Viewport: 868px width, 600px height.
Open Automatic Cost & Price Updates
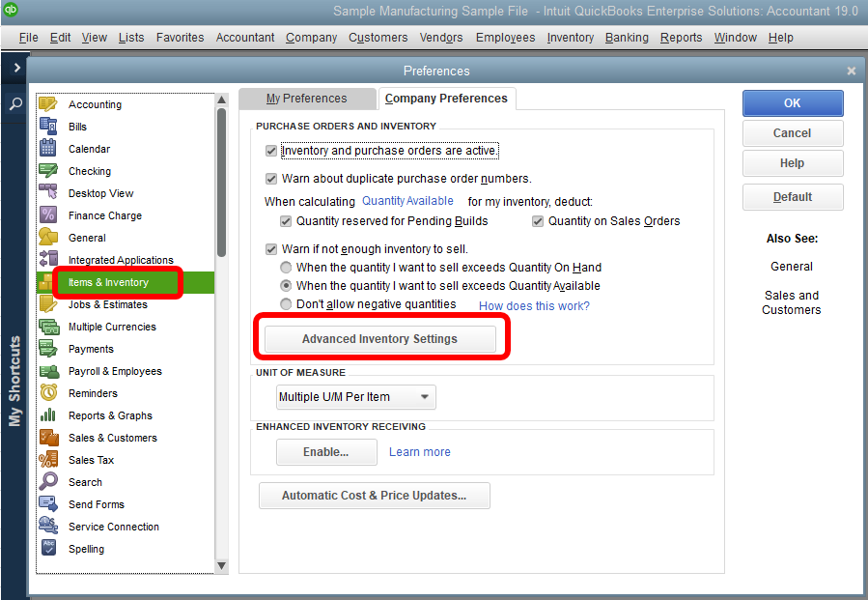point(375,496)
